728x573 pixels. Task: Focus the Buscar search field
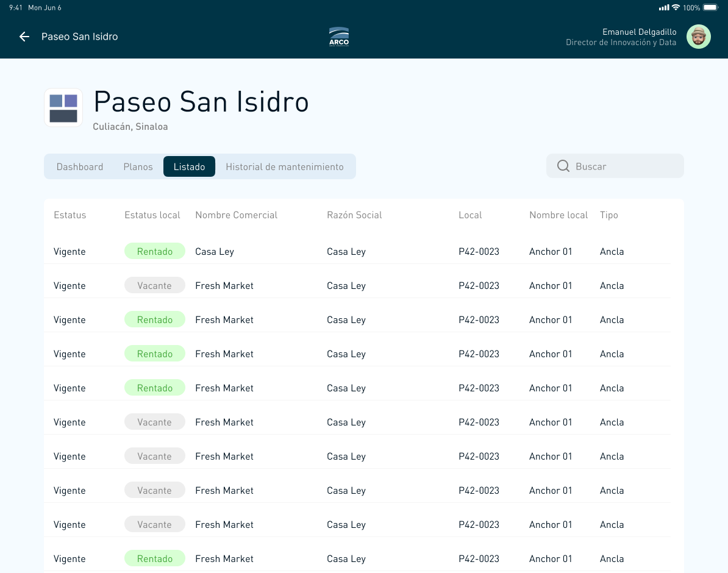point(615,166)
